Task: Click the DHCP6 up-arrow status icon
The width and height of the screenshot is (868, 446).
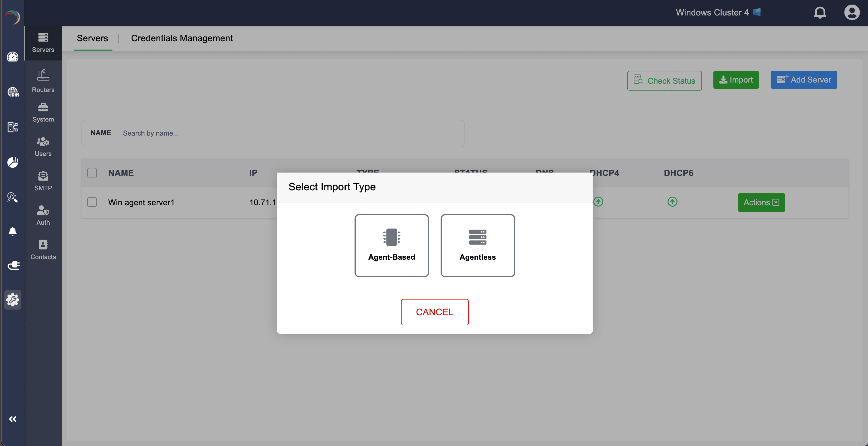Action: (x=672, y=202)
